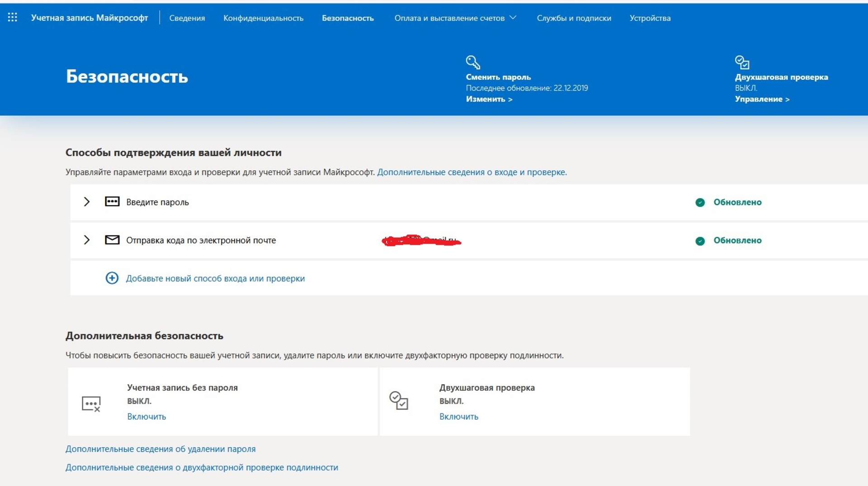Open the Оплата и выставление счетов dropdown

coord(455,18)
